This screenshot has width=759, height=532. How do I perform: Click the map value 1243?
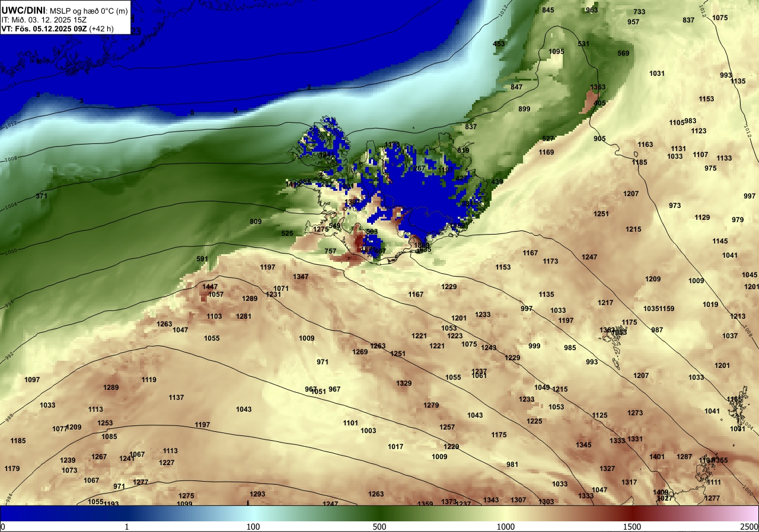click(x=489, y=348)
